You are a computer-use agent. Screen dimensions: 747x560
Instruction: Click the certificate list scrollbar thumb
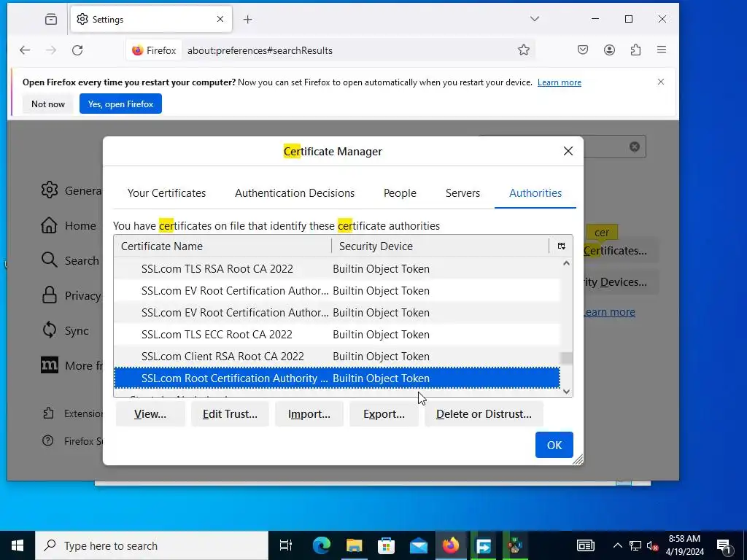click(566, 358)
